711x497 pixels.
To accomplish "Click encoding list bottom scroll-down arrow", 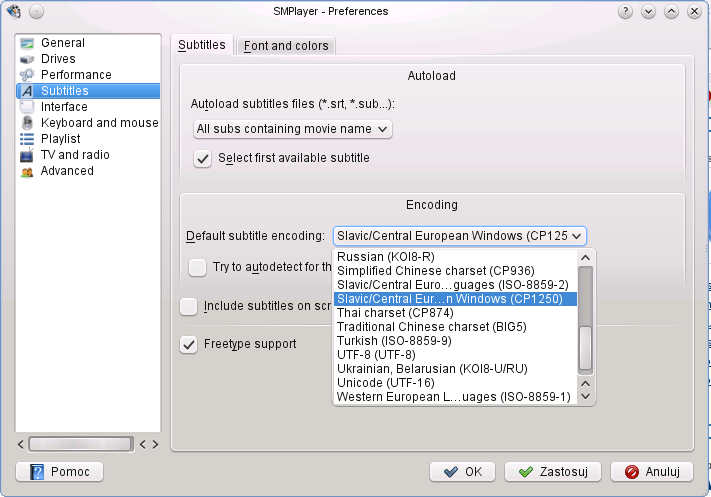I will click(585, 396).
